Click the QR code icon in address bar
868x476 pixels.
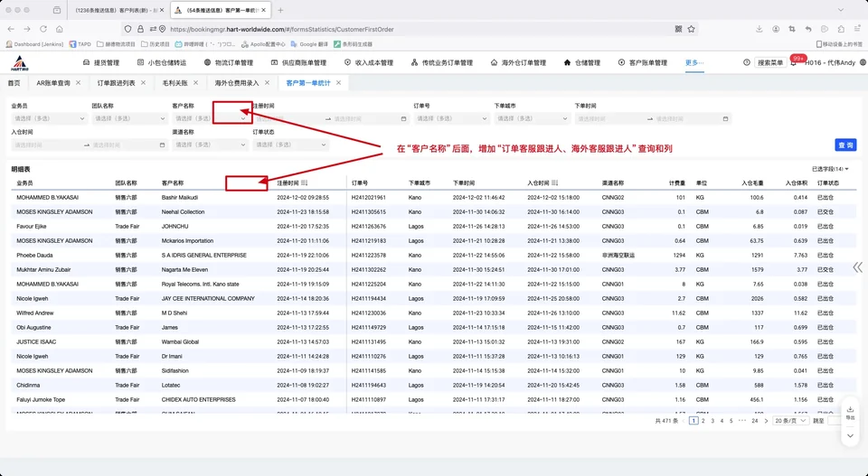679,29
